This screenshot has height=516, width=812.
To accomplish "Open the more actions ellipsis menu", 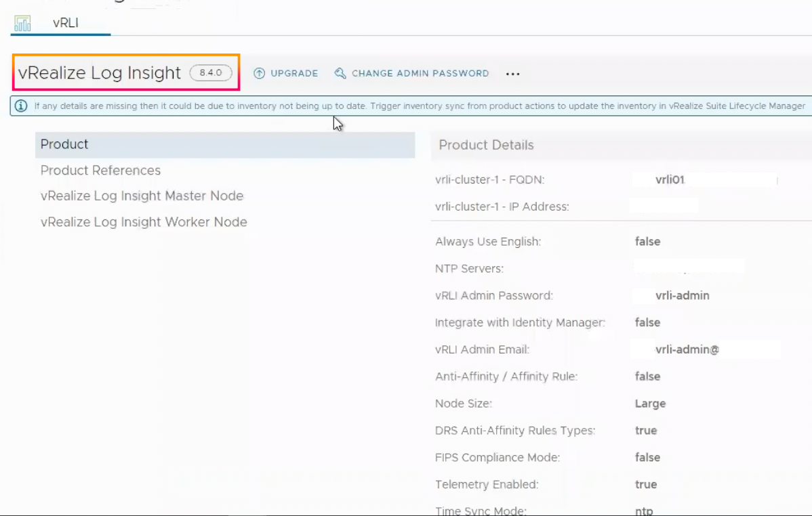I will 512,74.
